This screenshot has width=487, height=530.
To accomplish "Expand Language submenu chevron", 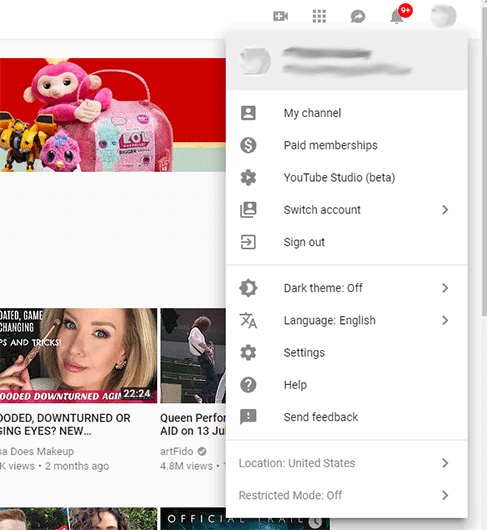I will point(445,320).
